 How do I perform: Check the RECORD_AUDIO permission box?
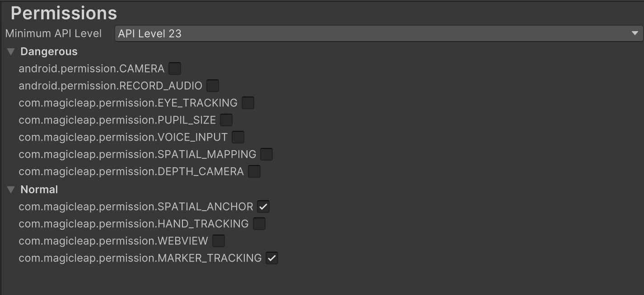(212, 85)
